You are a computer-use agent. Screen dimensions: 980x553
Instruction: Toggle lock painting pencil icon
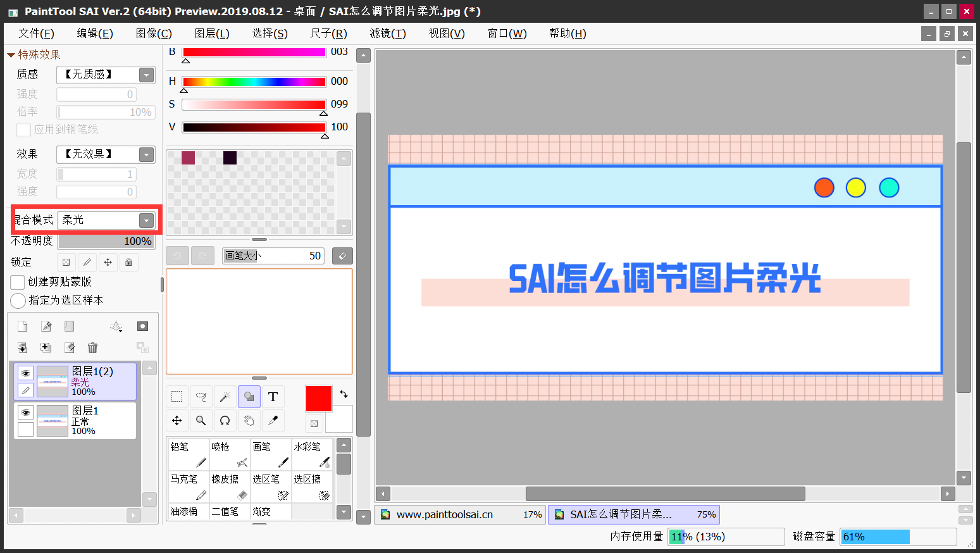coord(87,262)
